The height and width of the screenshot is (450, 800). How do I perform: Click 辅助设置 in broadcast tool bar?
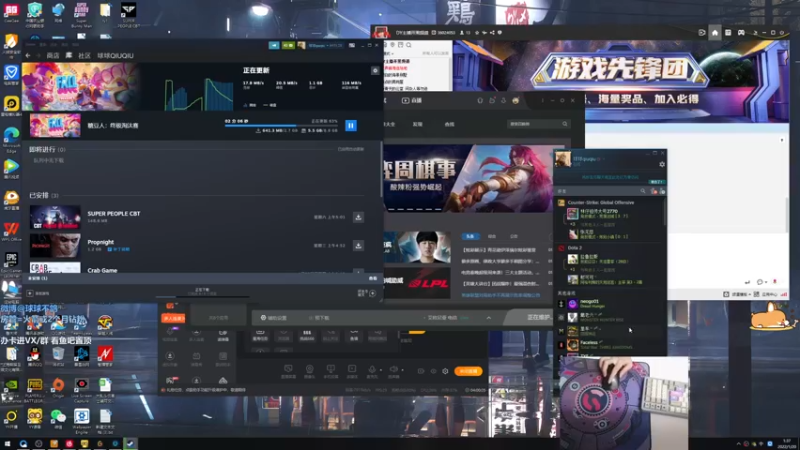point(274,318)
